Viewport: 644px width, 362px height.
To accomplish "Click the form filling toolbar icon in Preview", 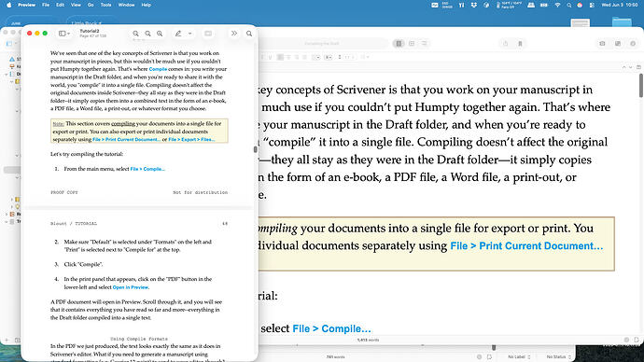I will pos(208,34).
